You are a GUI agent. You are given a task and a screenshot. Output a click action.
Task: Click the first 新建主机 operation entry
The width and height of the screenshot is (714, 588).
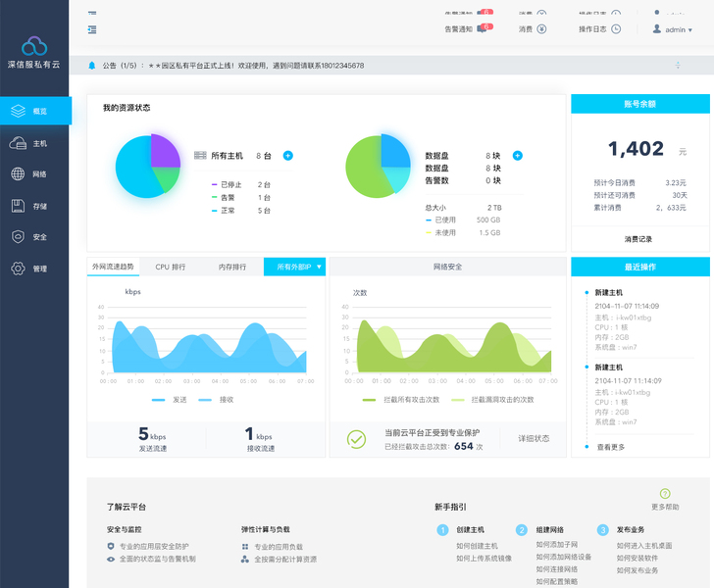click(608, 292)
